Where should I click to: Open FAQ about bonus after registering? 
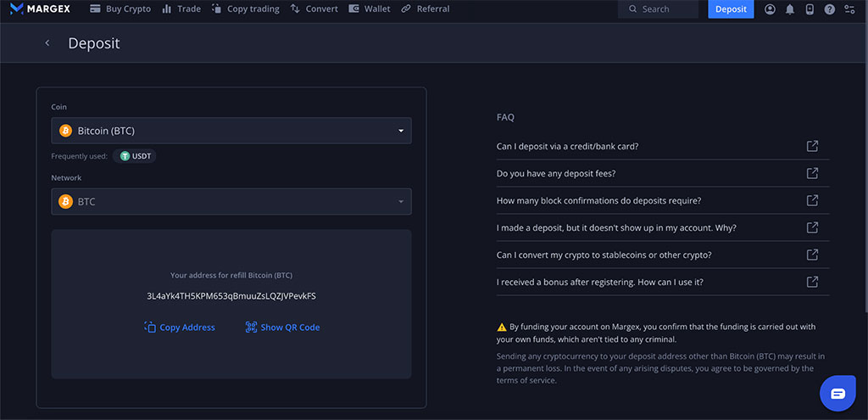(663, 282)
